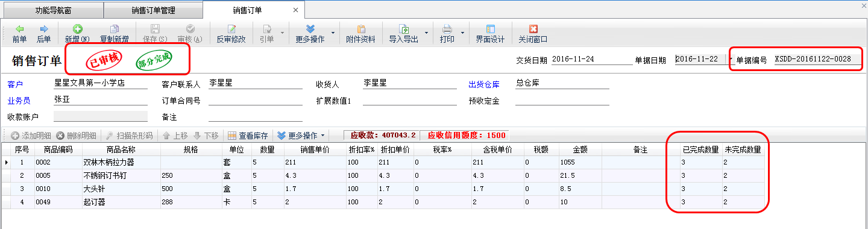The height and width of the screenshot is (229, 868).
Task: Expand the 导入导出 dropdown arrow
Action: [427, 33]
